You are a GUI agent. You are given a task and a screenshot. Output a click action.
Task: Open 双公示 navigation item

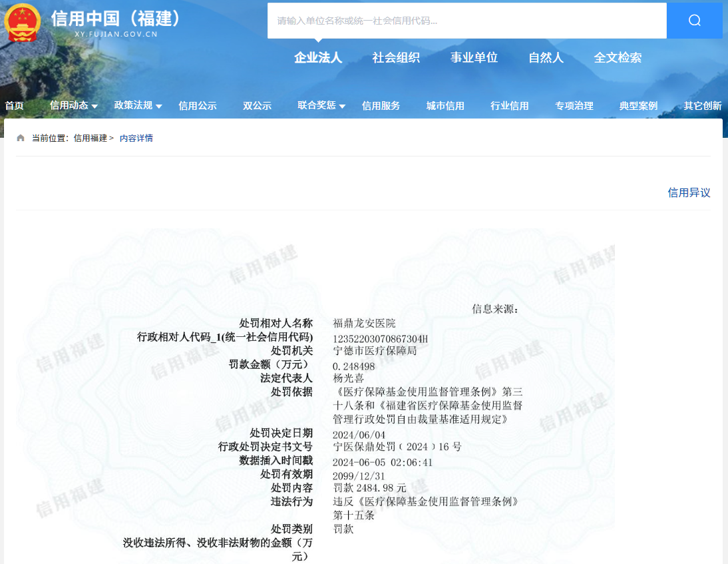point(257,106)
